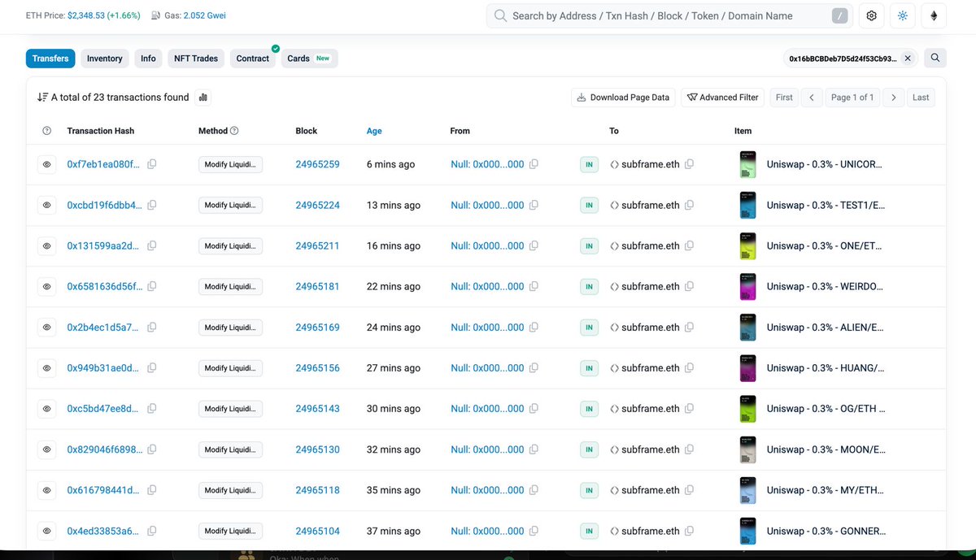The width and height of the screenshot is (976, 560).
Task: Copy Null From address in block 24965259 row
Action: (x=534, y=164)
